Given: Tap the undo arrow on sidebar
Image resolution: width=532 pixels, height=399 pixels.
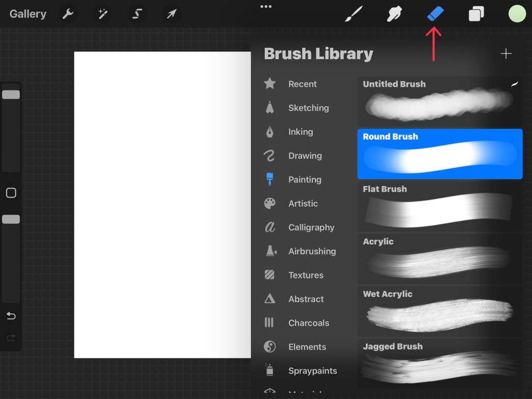Looking at the screenshot, I should 11,316.
